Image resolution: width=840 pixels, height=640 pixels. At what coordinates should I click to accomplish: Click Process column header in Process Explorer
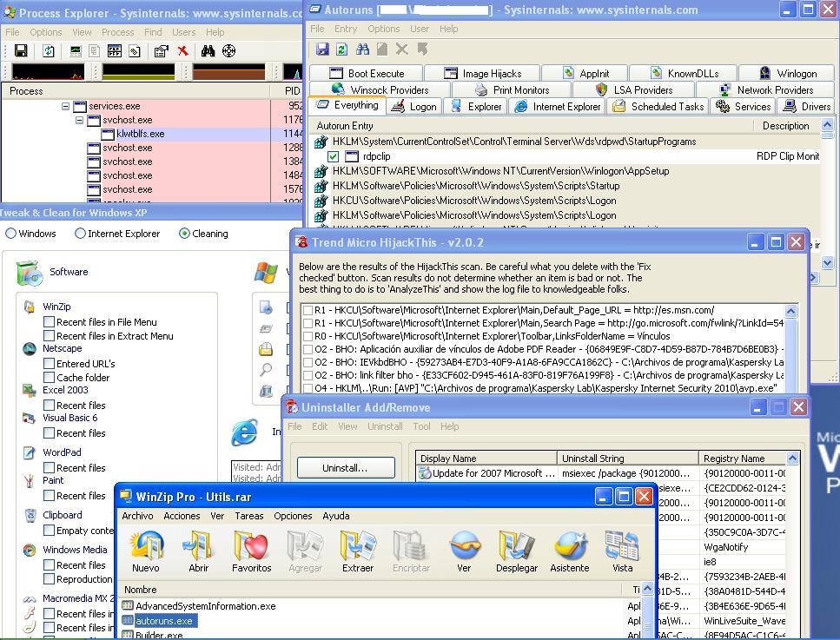(x=136, y=91)
